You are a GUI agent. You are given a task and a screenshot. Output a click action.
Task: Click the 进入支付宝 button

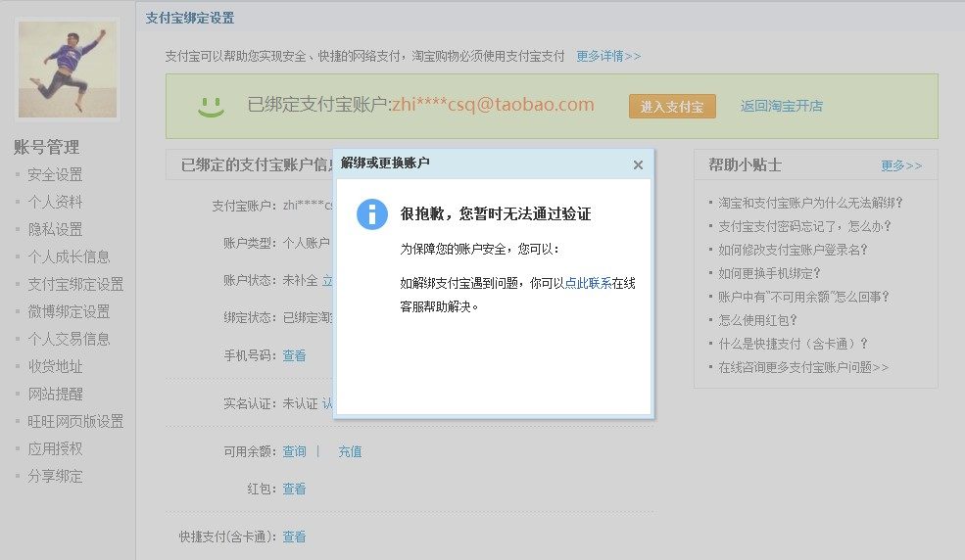(672, 106)
